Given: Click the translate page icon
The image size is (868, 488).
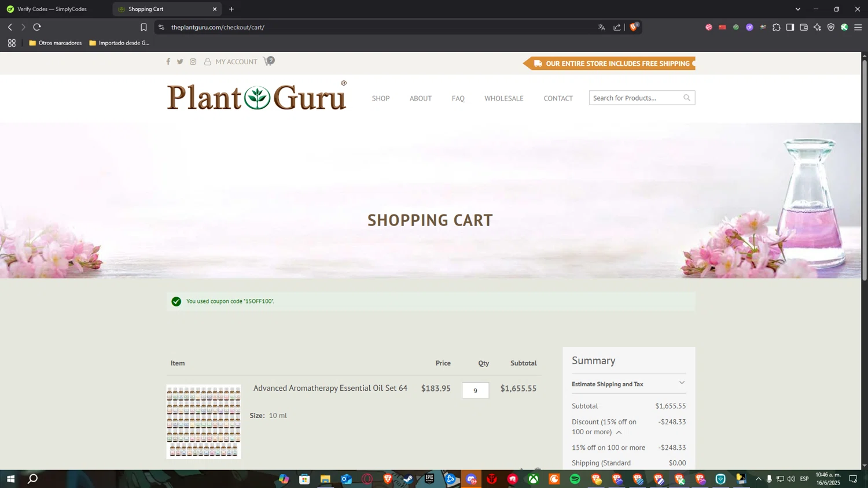Looking at the screenshot, I should point(602,27).
